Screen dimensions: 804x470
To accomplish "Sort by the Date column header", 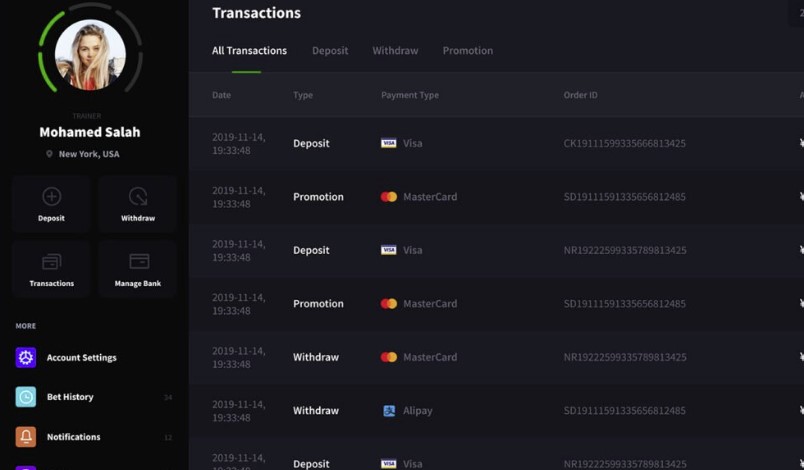I will click(x=222, y=95).
